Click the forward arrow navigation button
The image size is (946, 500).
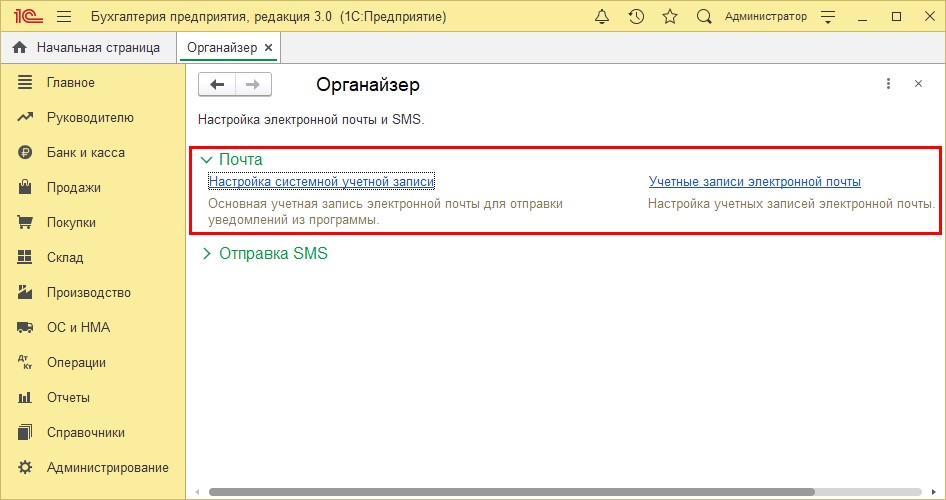(x=253, y=85)
